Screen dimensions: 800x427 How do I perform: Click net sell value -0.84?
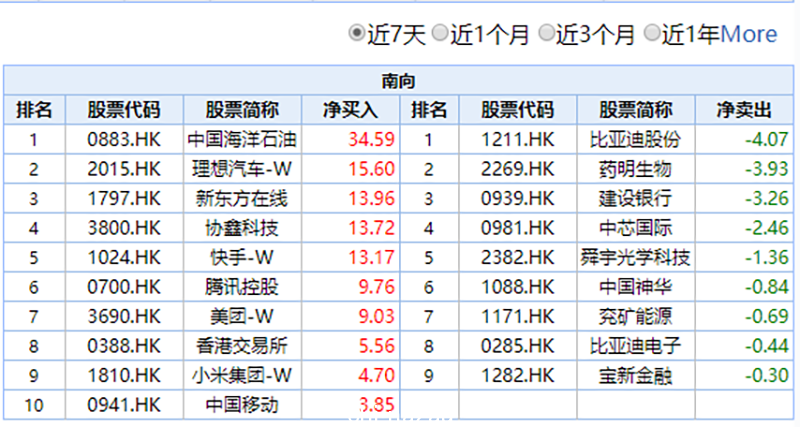pyautogui.click(x=766, y=287)
